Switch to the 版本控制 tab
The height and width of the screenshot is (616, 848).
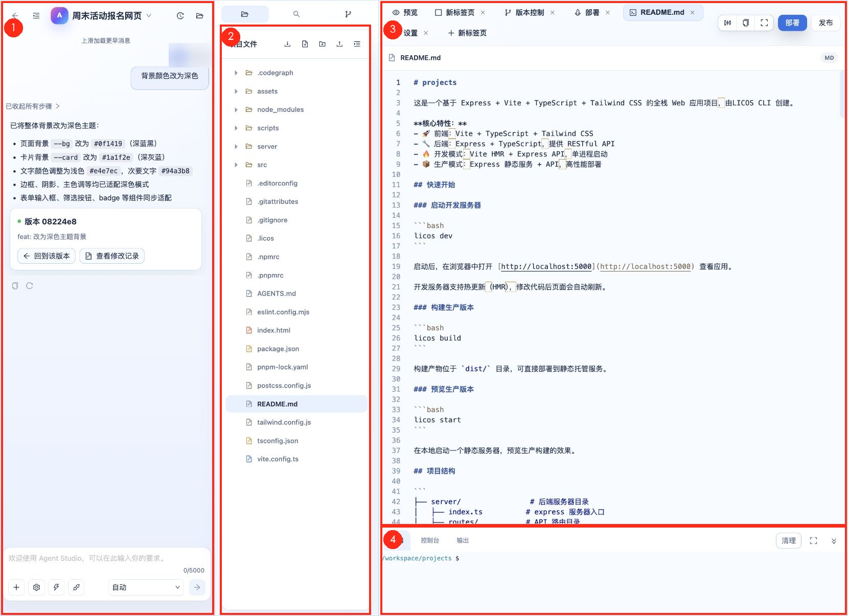coord(524,12)
